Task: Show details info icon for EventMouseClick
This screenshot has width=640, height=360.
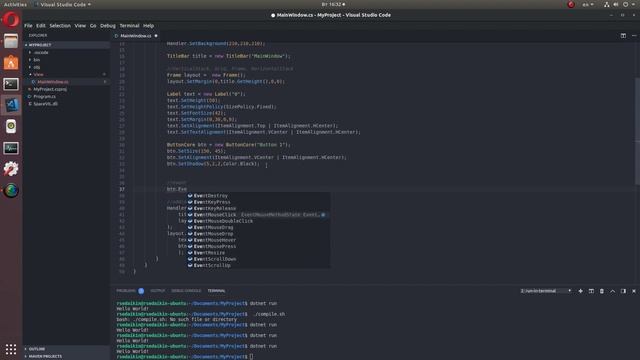Action: [x=323, y=215]
